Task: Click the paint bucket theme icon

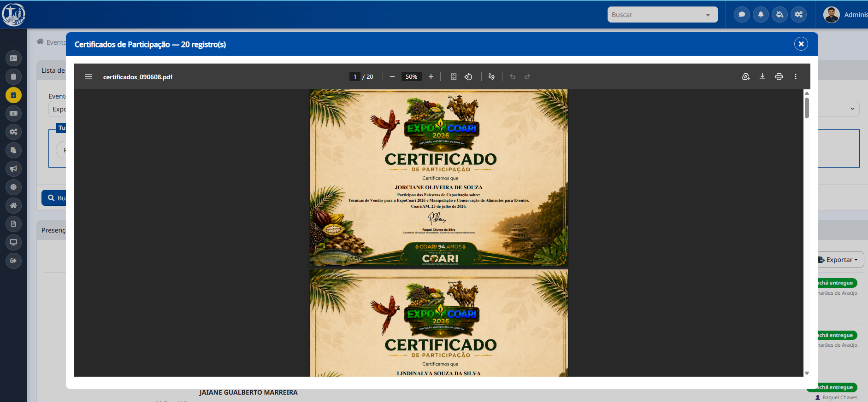Action: [x=779, y=15]
